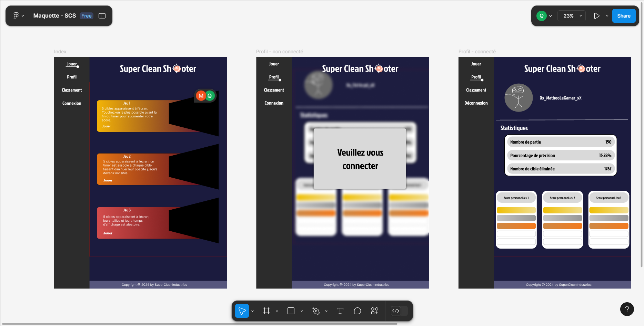Select the Rectangle shape tool
This screenshot has height=326, width=644.
(291, 311)
